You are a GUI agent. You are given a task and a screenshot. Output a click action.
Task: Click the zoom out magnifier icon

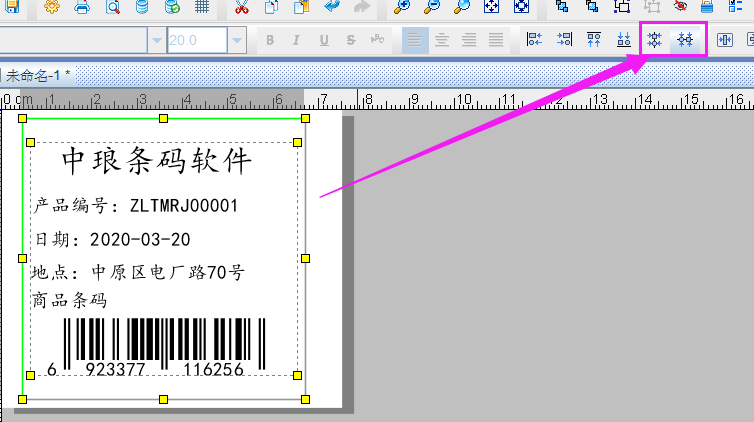pos(431,7)
